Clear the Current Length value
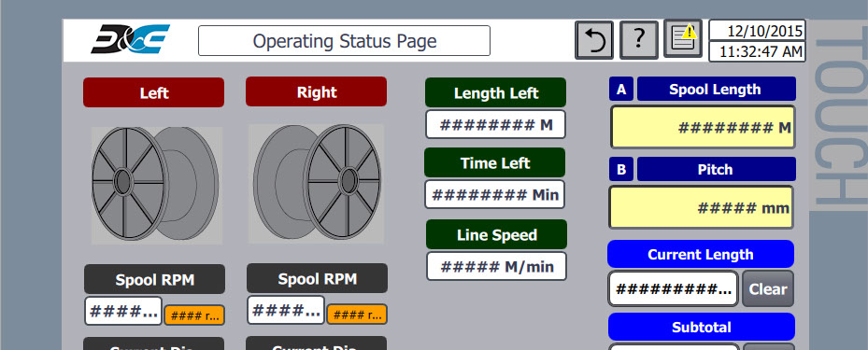The height and width of the screenshot is (350, 868). pyautogui.click(x=768, y=288)
